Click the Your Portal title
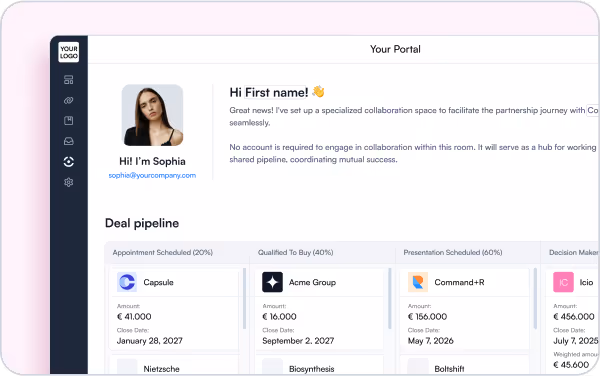Viewport: 600px width, 376px height. pos(395,49)
